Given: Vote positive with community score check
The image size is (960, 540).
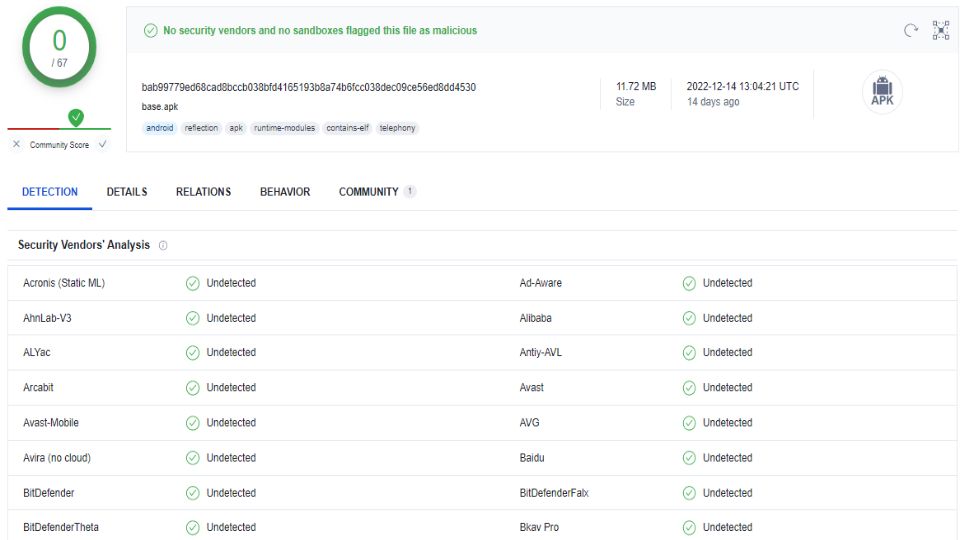Looking at the screenshot, I should click(102, 144).
